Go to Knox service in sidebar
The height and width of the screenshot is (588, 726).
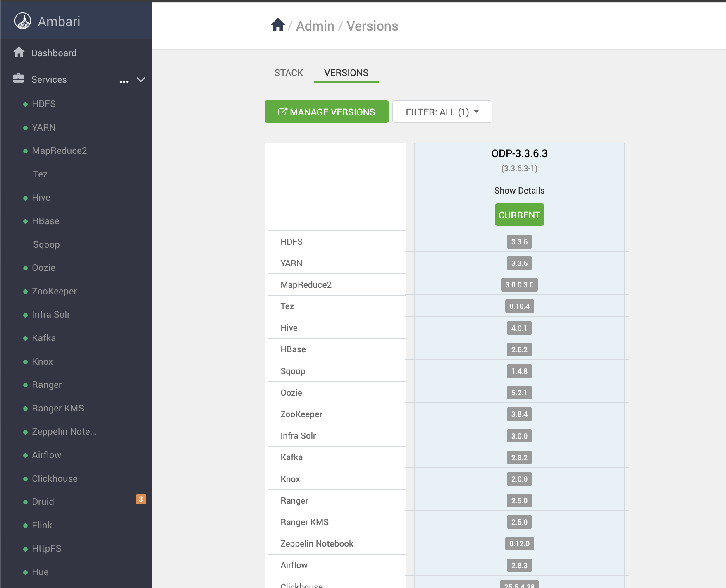pos(43,361)
